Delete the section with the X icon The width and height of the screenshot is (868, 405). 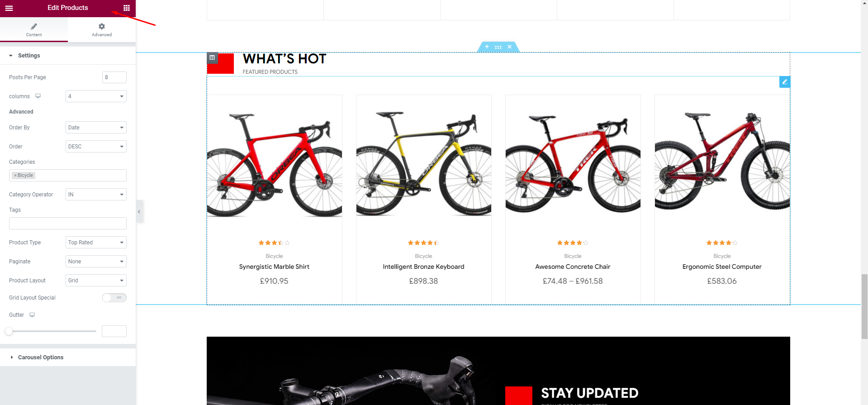tap(509, 47)
